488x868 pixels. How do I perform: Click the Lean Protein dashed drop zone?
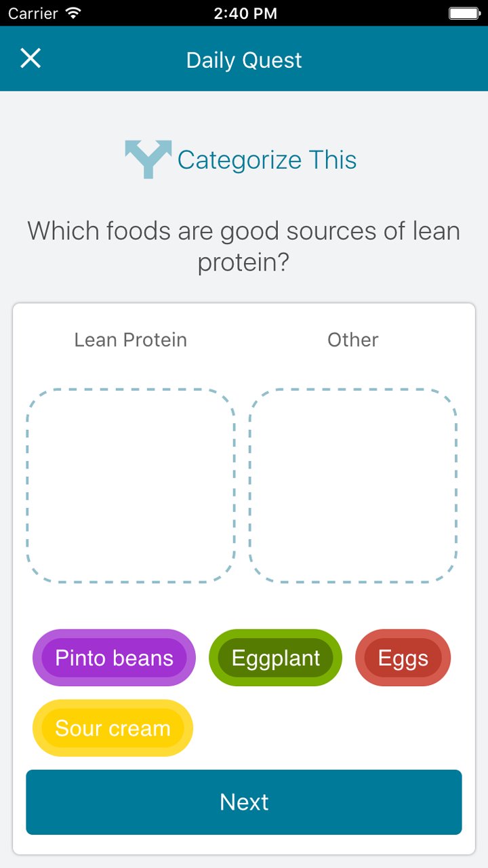tap(131, 486)
